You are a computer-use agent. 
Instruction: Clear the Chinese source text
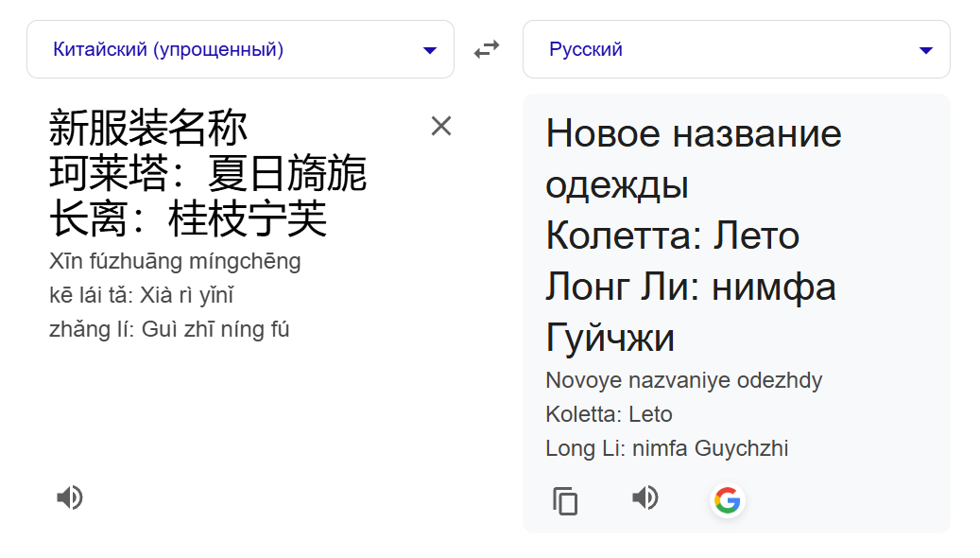click(x=441, y=126)
